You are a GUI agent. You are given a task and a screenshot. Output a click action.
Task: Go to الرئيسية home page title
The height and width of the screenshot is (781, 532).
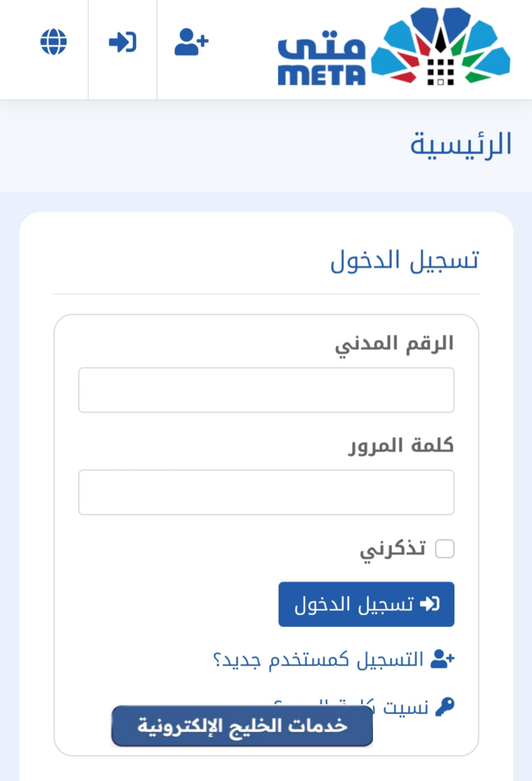pyautogui.click(x=460, y=145)
